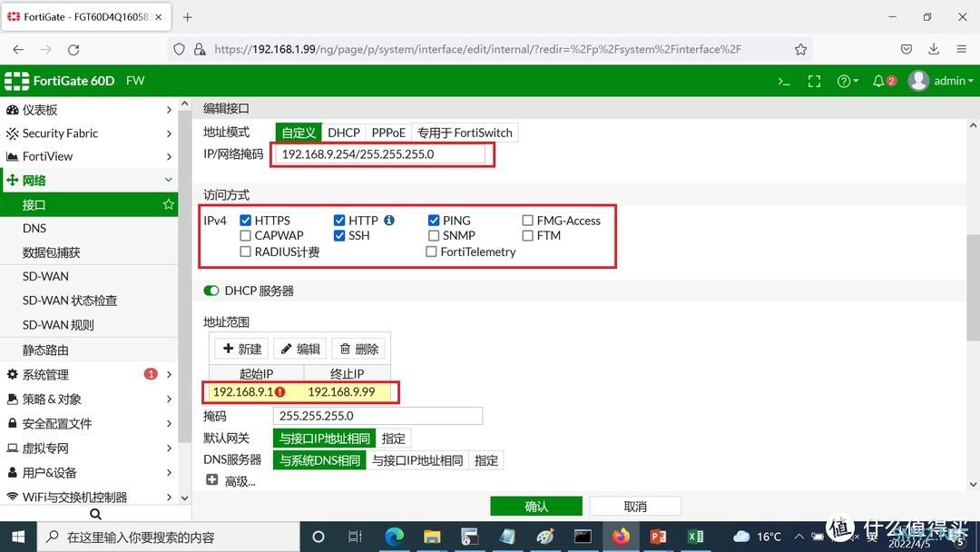Open the 静态路由 sidebar item
The image size is (980, 552).
[89, 350]
